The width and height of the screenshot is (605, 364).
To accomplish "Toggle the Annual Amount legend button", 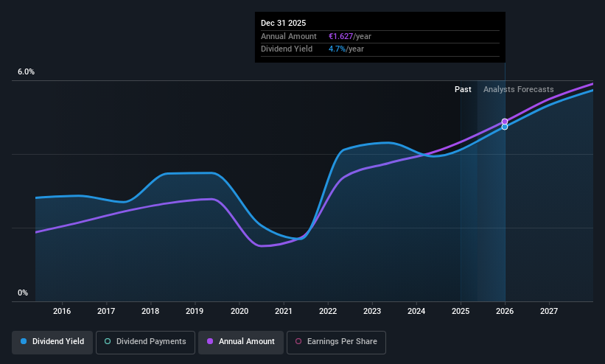I will click(241, 342).
